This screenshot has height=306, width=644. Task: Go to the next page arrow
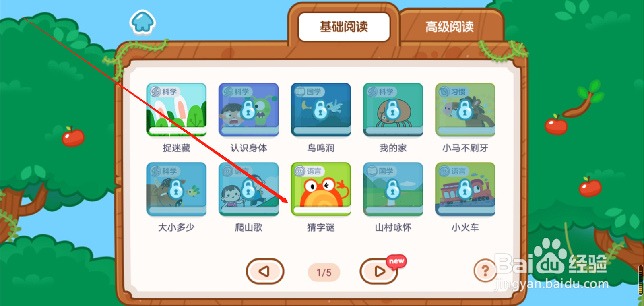379,271
